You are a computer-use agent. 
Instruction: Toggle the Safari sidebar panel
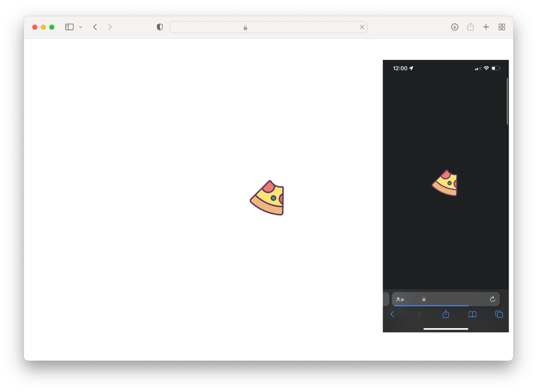pos(69,27)
